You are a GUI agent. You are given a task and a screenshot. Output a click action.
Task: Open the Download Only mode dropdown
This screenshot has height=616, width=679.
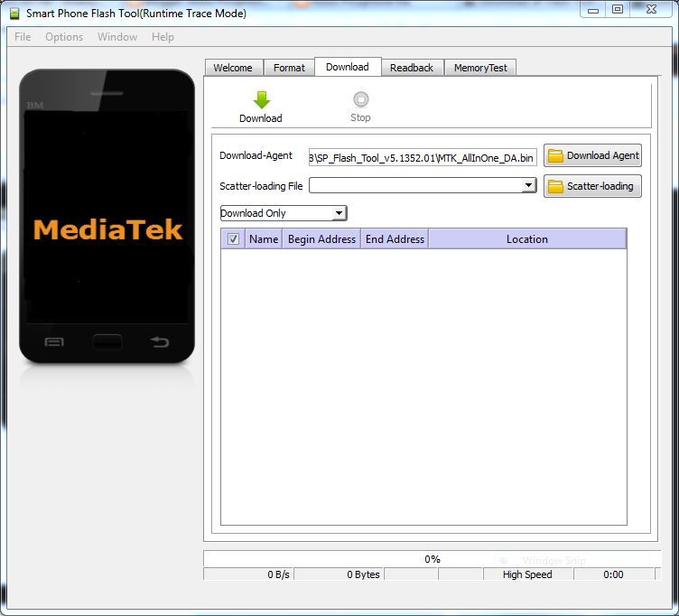tap(284, 213)
